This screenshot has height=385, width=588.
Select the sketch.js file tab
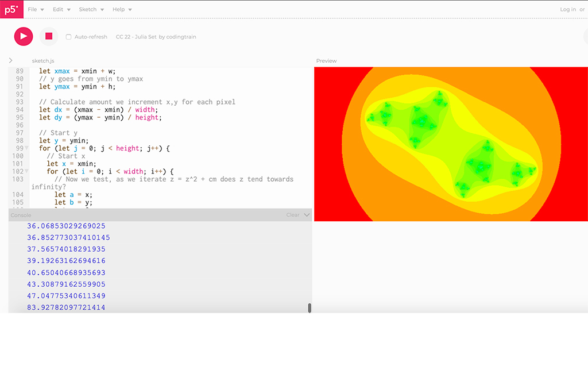(x=43, y=61)
